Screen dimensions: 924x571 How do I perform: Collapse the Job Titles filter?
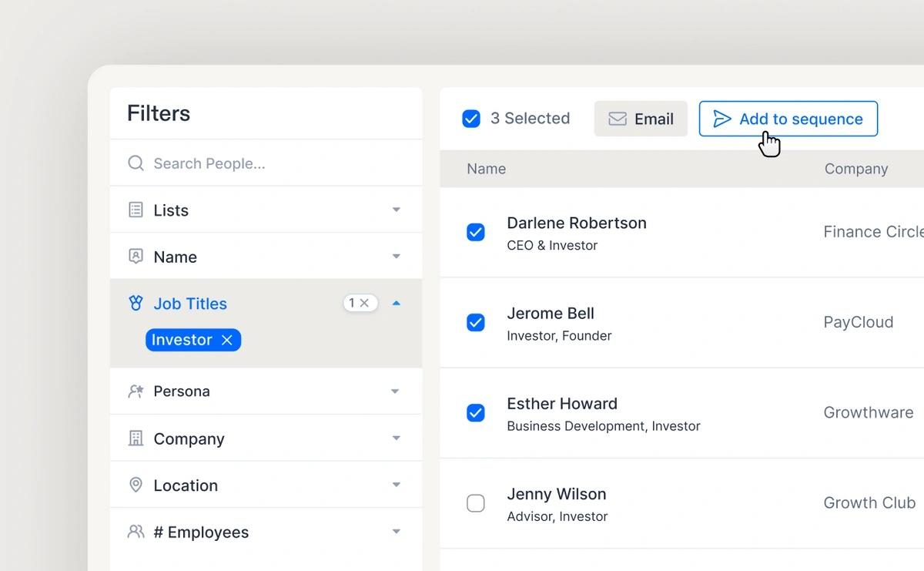[x=396, y=303]
